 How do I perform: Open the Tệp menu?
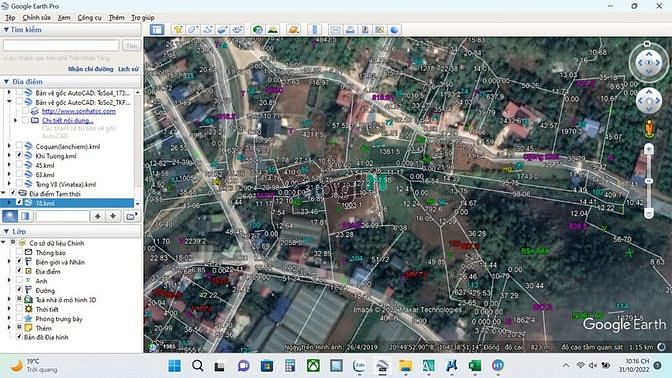pos(10,18)
